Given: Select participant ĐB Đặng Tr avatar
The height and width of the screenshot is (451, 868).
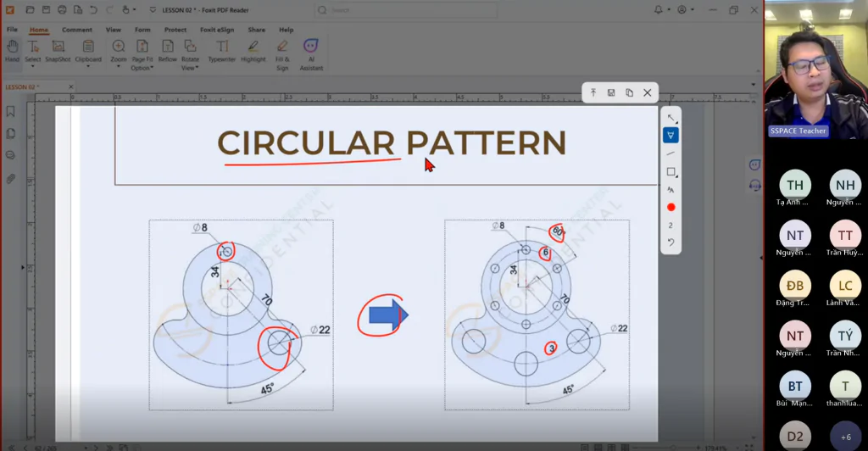Looking at the screenshot, I should (795, 286).
